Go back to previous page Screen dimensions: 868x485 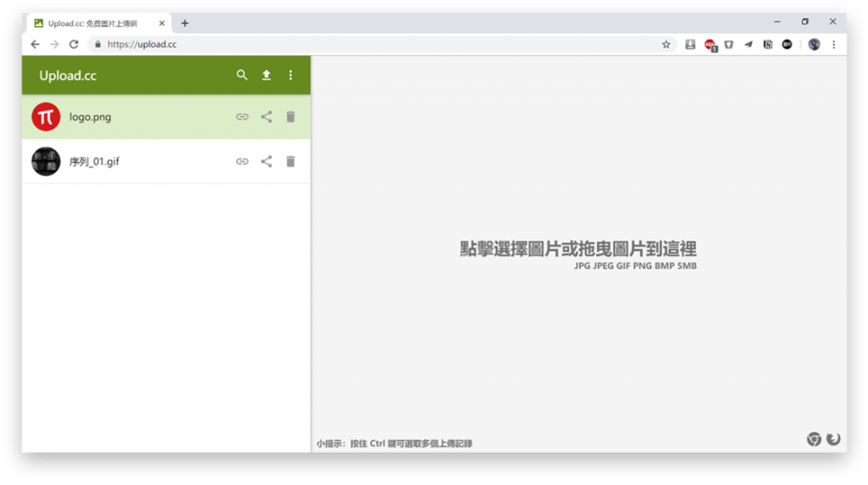(x=35, y=44)
